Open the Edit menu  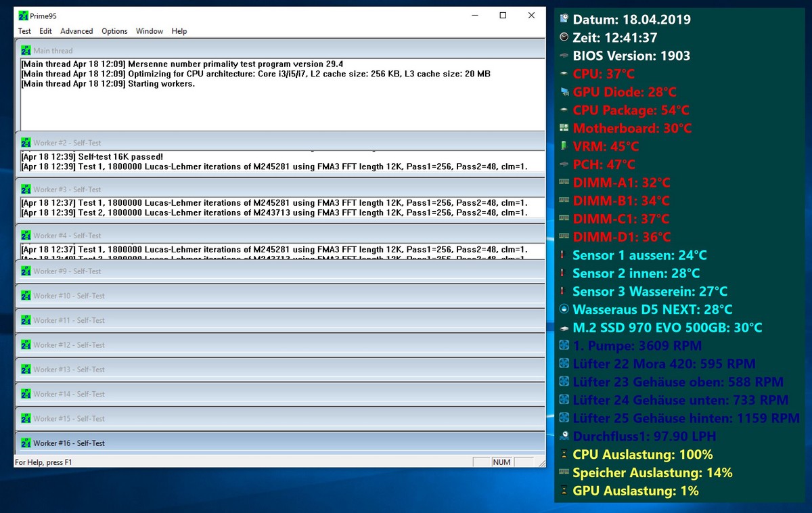[x=45, y=31]
